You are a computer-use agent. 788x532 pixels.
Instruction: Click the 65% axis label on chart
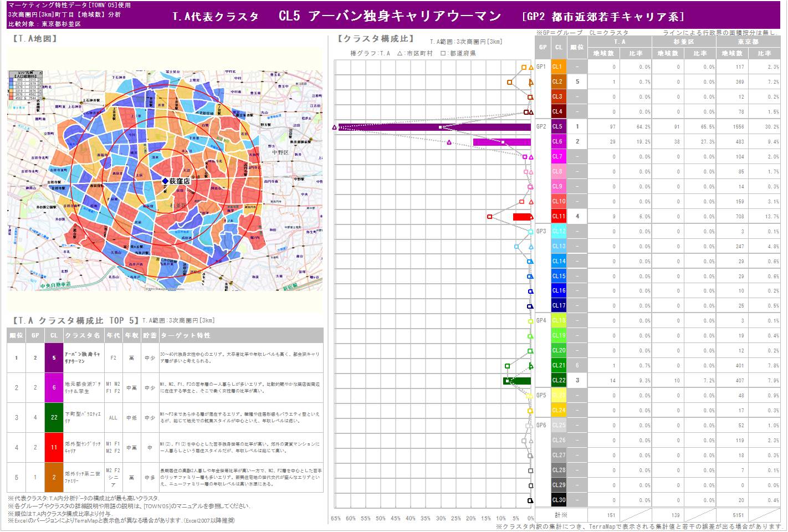pos(336,519)
